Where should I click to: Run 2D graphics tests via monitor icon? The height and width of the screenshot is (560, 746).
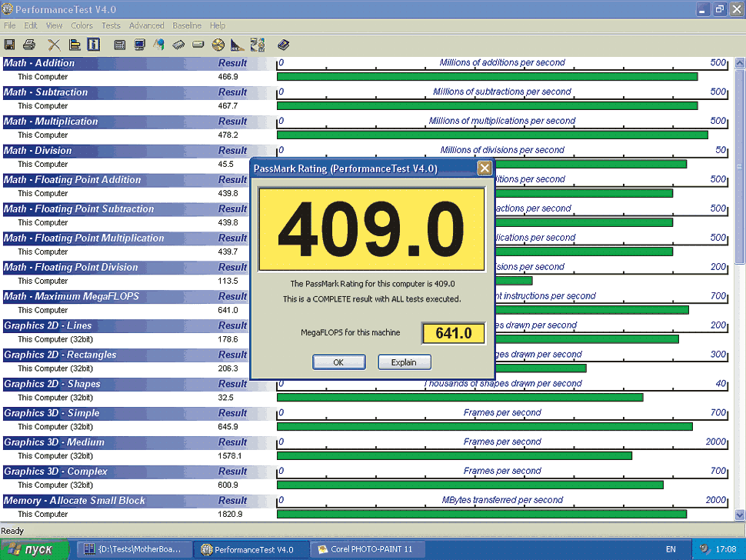pyautogui.click(x=139, y=45)
